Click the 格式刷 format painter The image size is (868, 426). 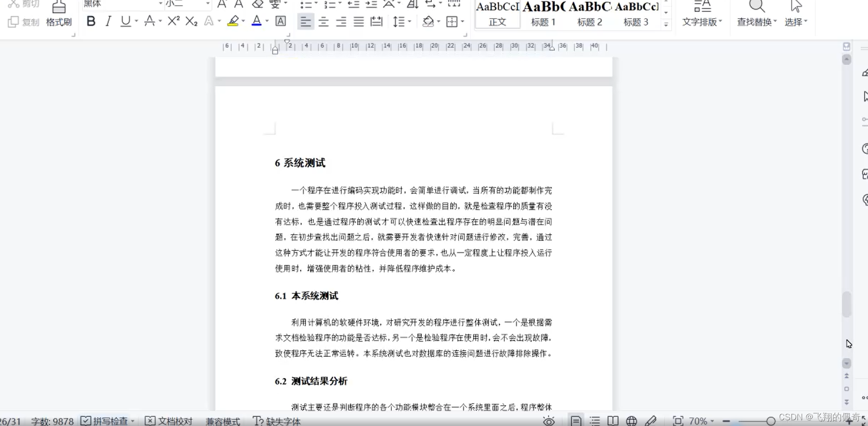[x=59, y=13]
